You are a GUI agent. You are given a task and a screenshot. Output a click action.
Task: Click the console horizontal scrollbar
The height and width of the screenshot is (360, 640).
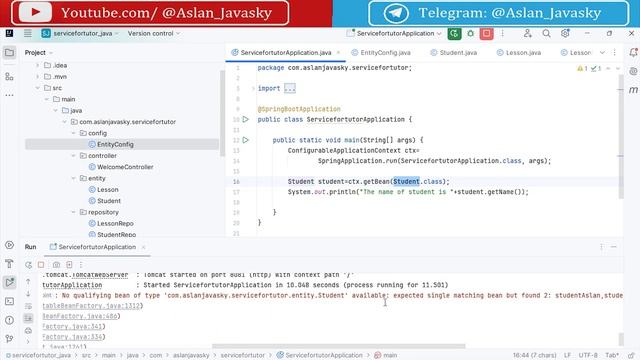tap(338, 346)
